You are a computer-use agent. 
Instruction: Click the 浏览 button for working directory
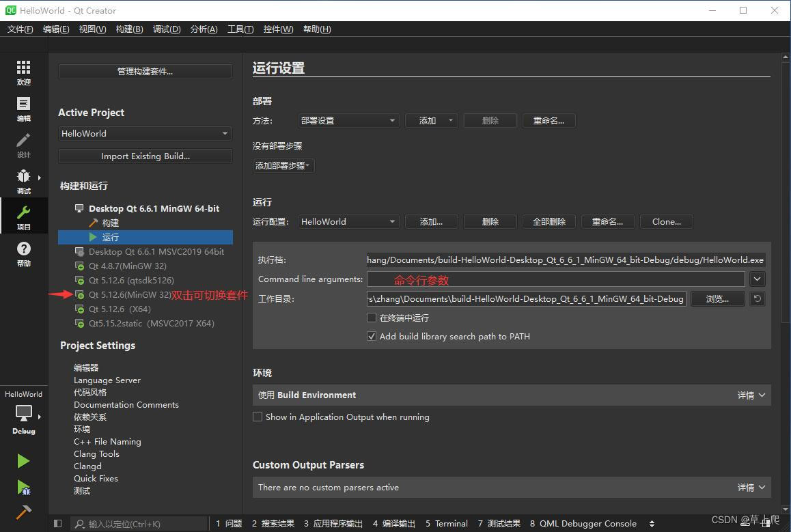pyautogui.click(x=717, y=298)
